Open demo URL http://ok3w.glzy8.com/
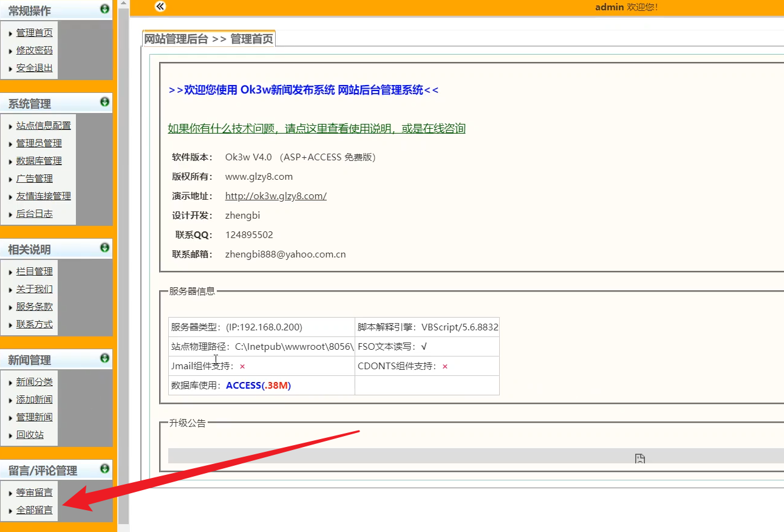 coord(276,196)
